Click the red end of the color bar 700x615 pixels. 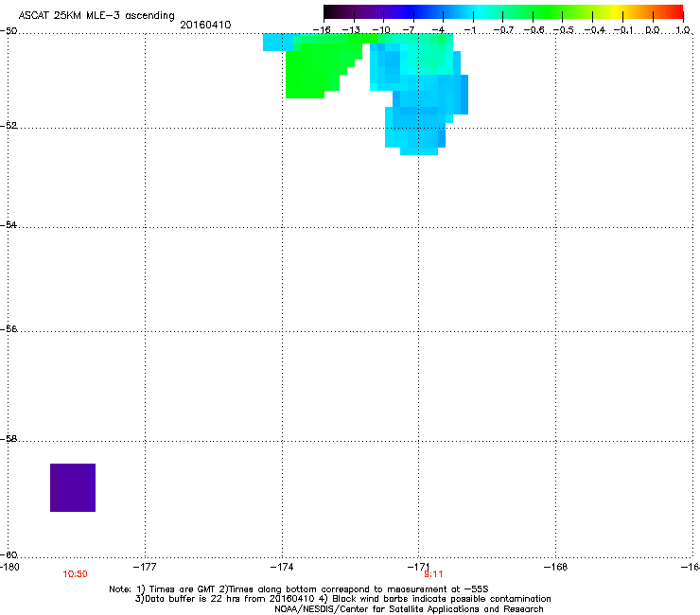click(674, 11)
